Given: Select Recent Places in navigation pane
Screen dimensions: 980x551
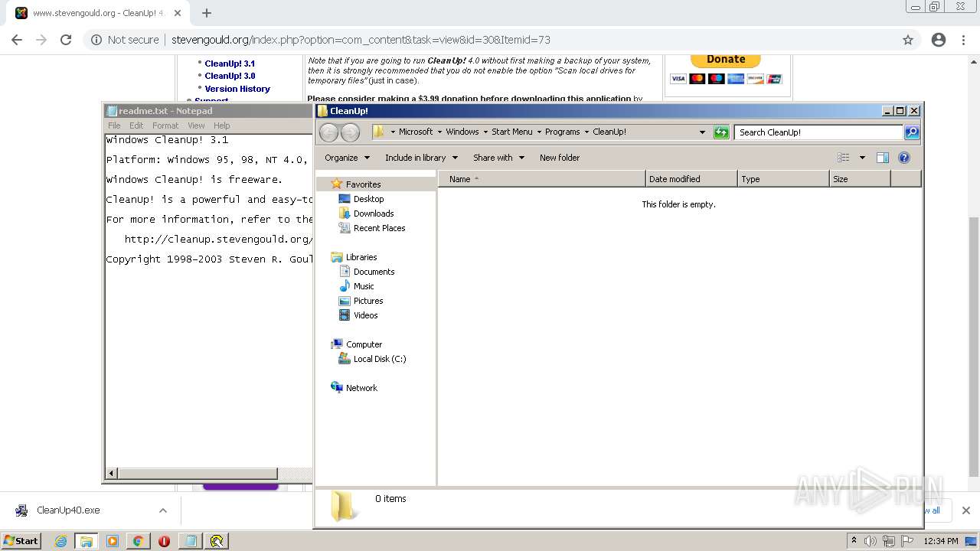Looking at the screenshot, I should point(379,228).
